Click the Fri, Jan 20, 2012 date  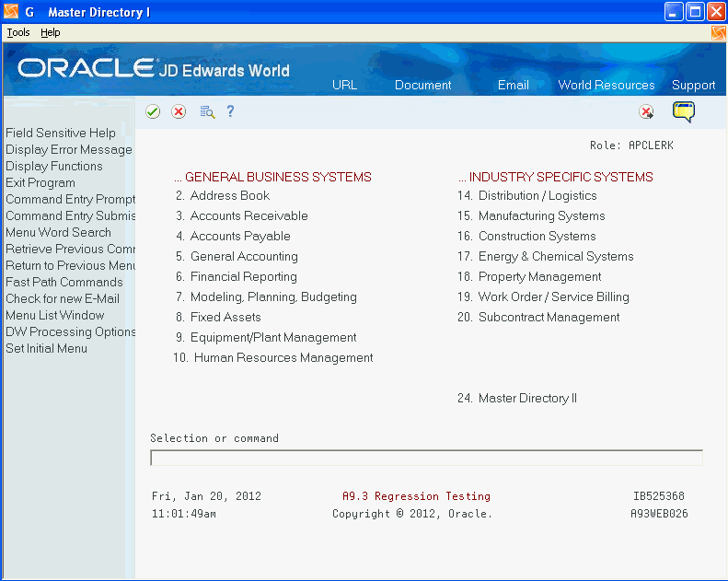[x=206, y=496]
